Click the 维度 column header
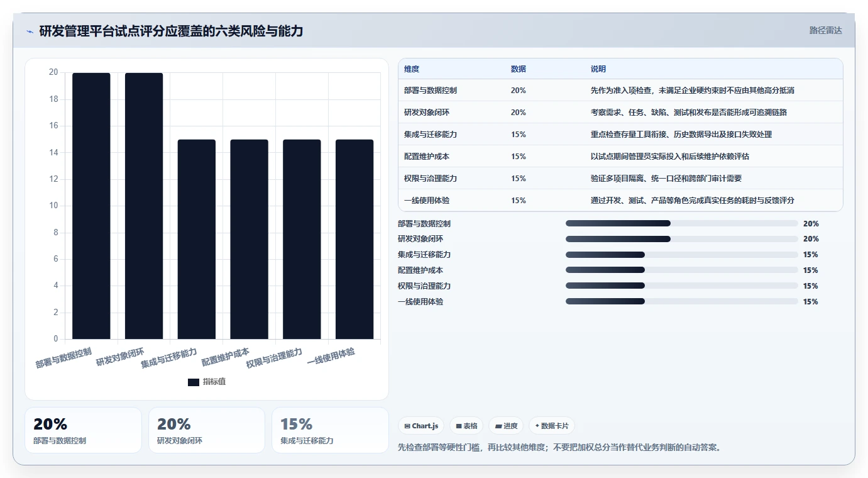 tap(412, 69)
